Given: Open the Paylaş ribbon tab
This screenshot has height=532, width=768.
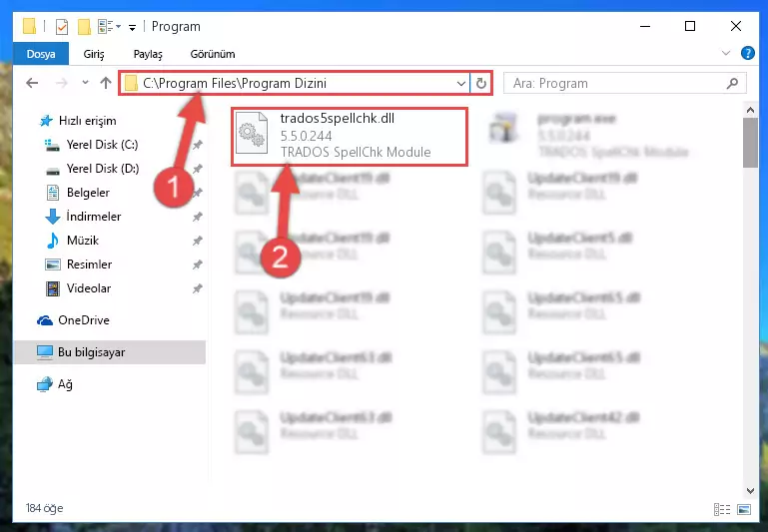Looking at the screenshot, I should click(x=148, y=54).
